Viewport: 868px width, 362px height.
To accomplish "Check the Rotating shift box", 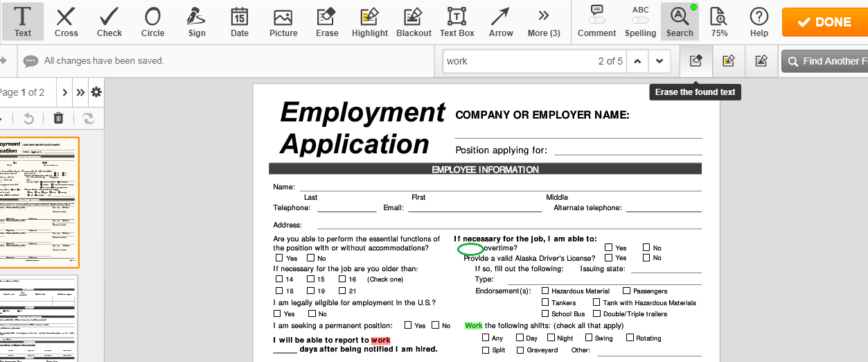I will point(630,338).
